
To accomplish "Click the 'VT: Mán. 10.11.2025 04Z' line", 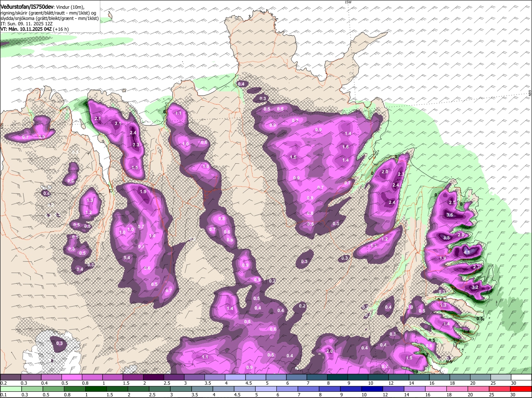I will (26, 29).
